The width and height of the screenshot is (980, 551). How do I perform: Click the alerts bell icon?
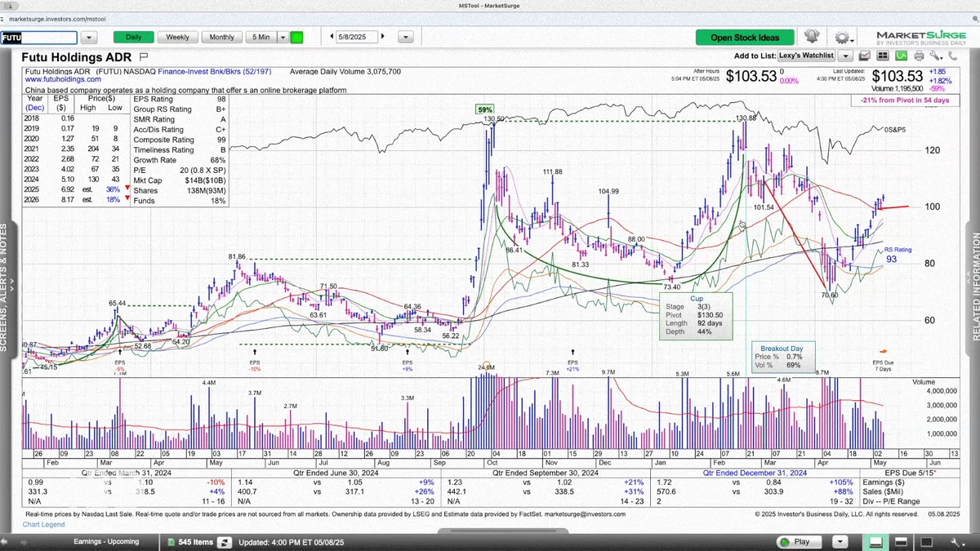click(x=811, y=37)
